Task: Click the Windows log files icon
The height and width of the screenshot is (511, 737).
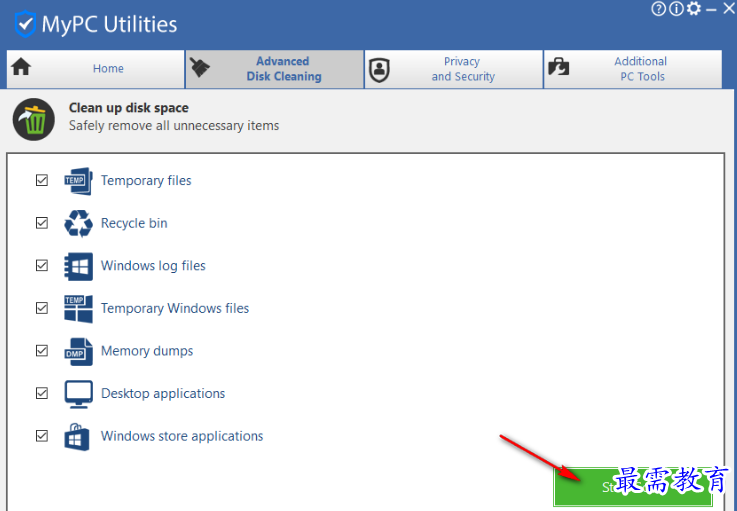Action: point(78,266)
